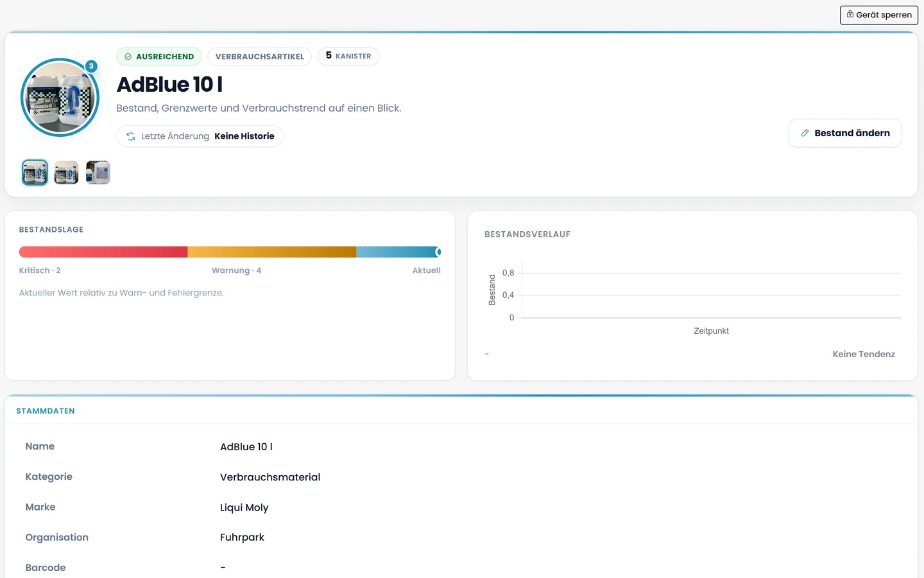Click the VERBRAUCHSARTIKEL tag
924x578 pixels.
click(260, 57)
